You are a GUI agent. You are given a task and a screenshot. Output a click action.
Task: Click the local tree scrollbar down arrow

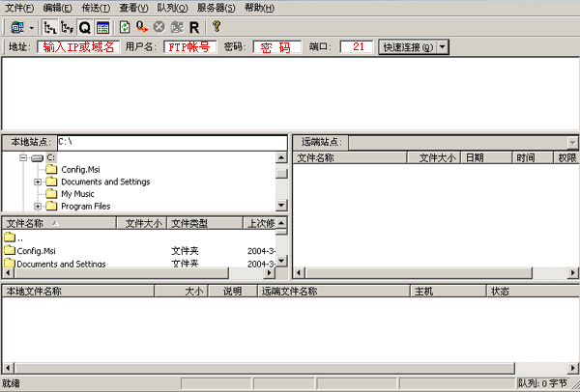281,205
